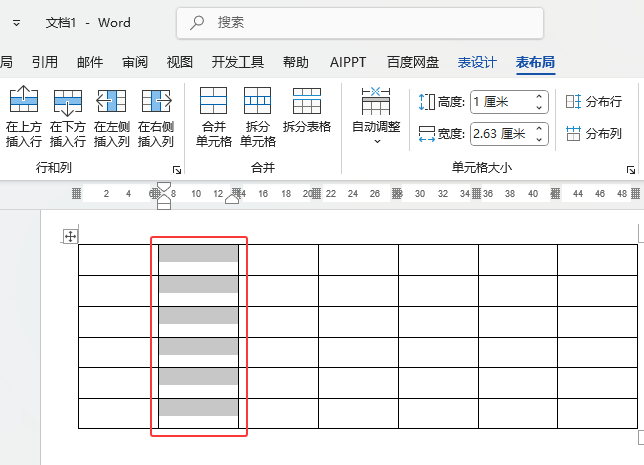
Task: Distribute columns evenly with 分布列
Action: coord(594,134)
